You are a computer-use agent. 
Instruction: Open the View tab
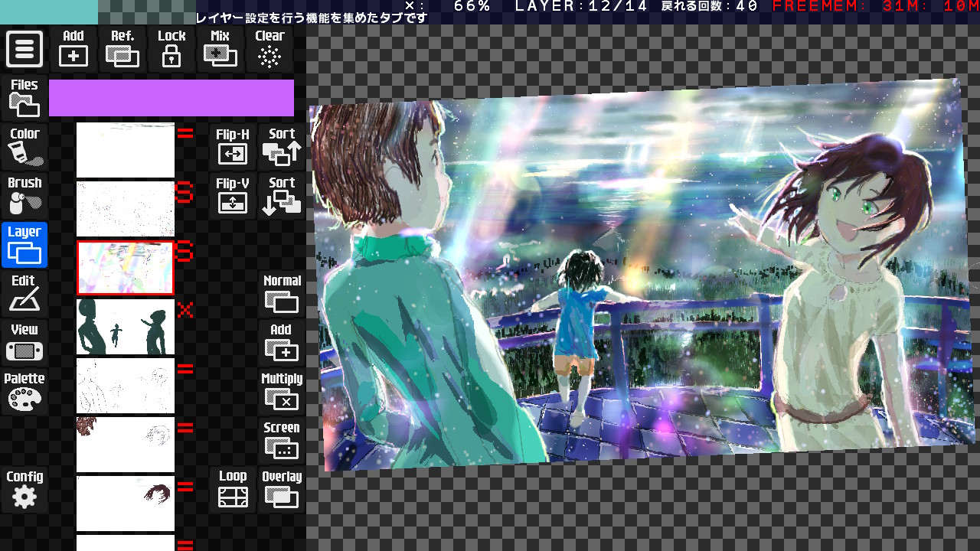point(24,343)
